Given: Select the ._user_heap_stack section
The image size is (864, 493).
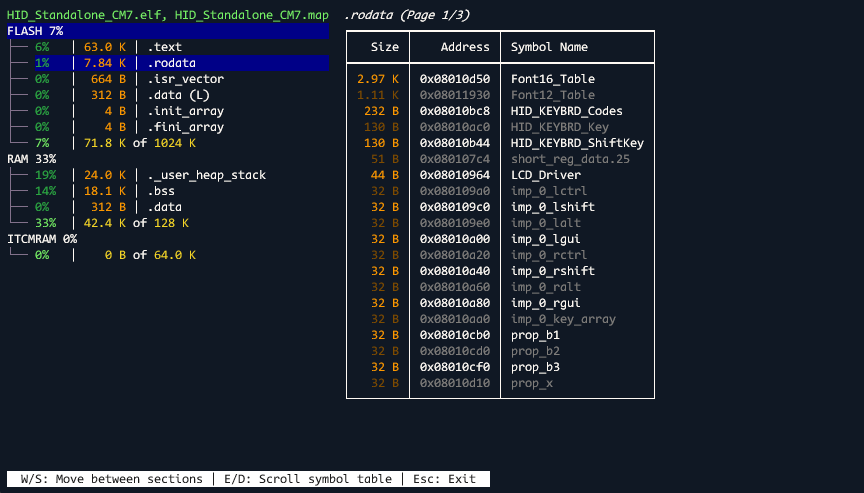Looking at the screenshot, I should coord(206,175).
